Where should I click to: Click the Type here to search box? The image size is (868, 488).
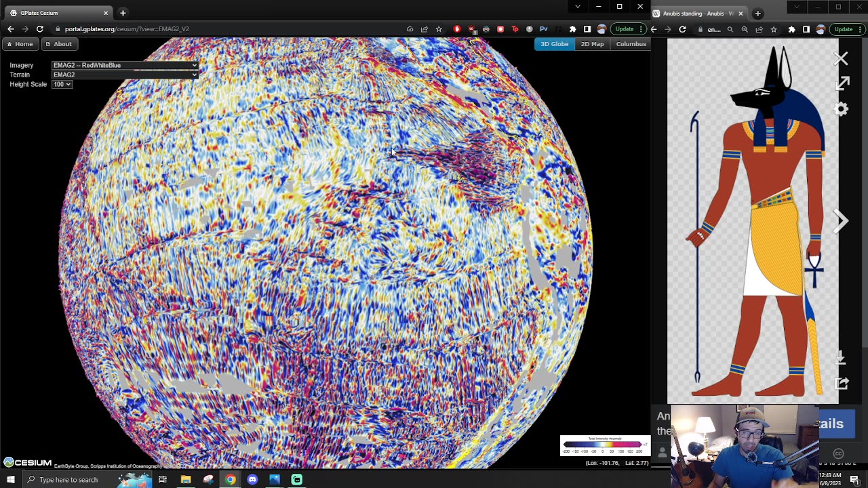87,480
